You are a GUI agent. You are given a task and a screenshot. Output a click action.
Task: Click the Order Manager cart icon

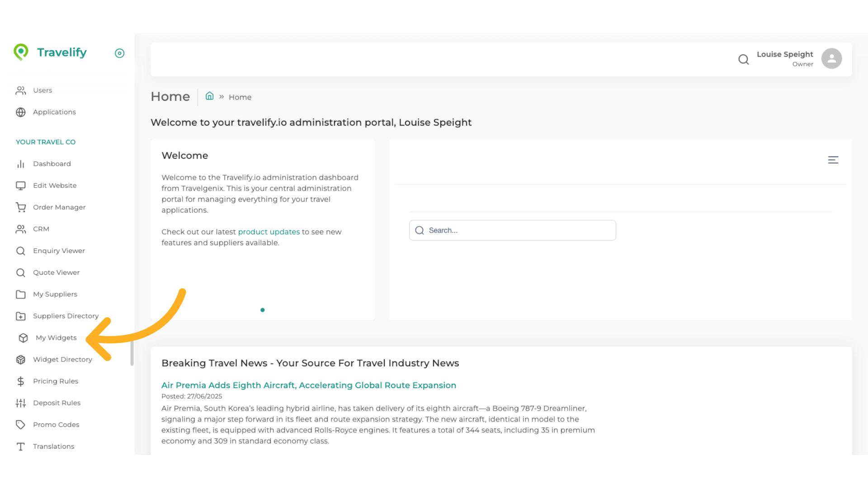[x=21, y=207]
